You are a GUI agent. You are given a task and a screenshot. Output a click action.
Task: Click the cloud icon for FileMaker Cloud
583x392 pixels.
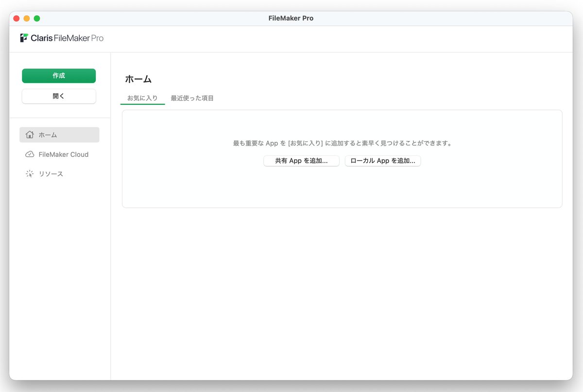click(x=29, y=154)
